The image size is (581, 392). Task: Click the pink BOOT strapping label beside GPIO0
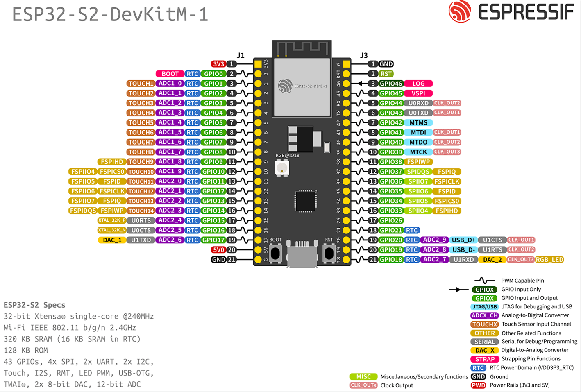170,74
